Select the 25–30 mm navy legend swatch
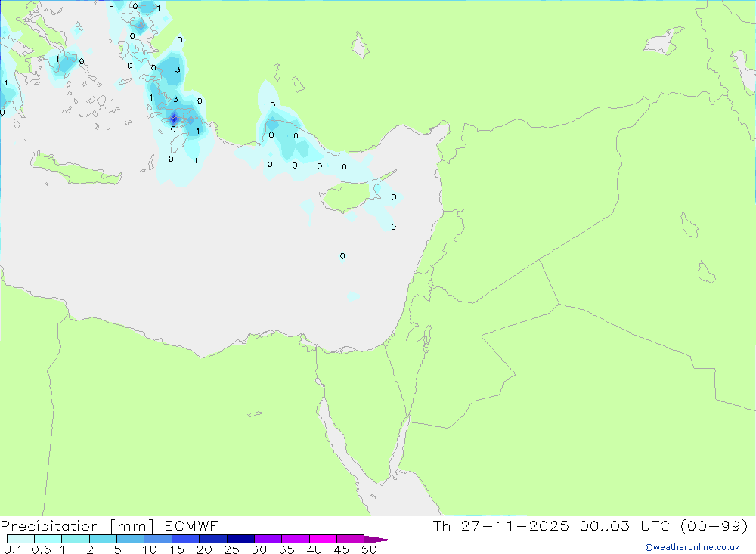The height and width of the screenshot is (554, 756). [240, 539]
